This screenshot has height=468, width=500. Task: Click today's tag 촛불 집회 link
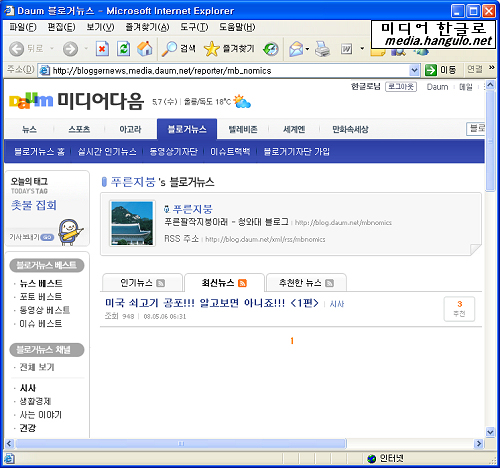34,205
